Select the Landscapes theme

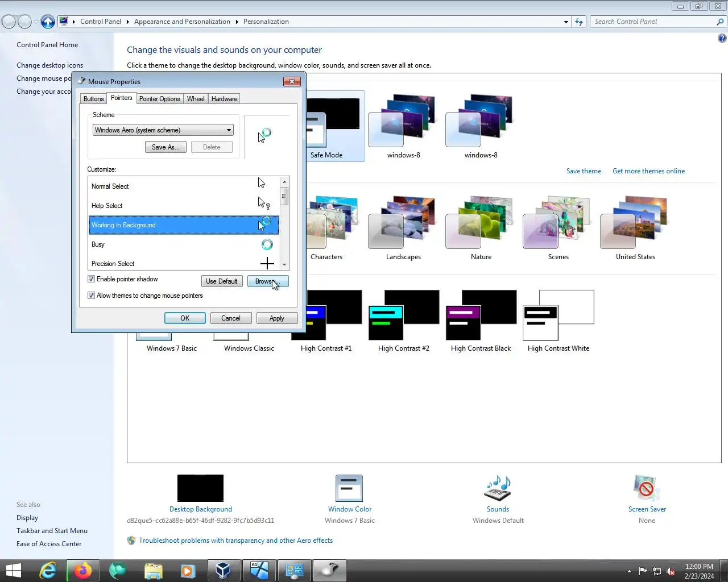[404, 228]
